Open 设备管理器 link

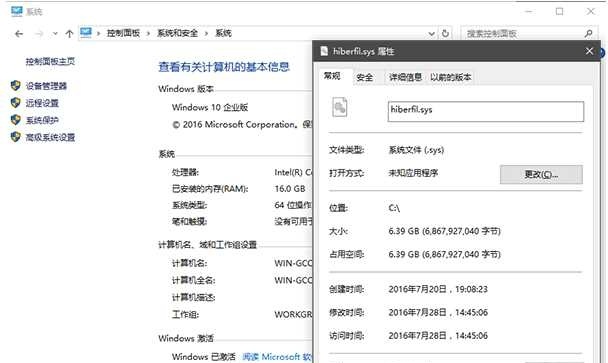pyautogui.click(x=46, y=86)
